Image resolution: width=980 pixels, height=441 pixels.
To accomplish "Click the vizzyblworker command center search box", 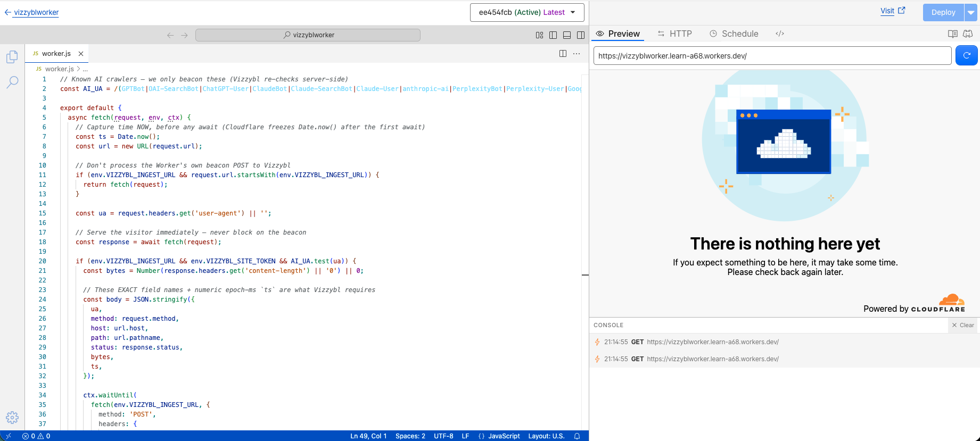I will click(308, 35).
